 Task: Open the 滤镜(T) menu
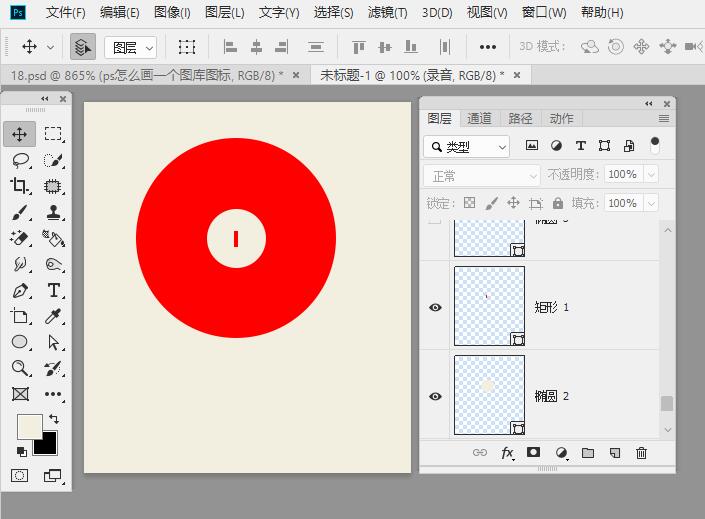pyautogui.click(x=387, y=13)
